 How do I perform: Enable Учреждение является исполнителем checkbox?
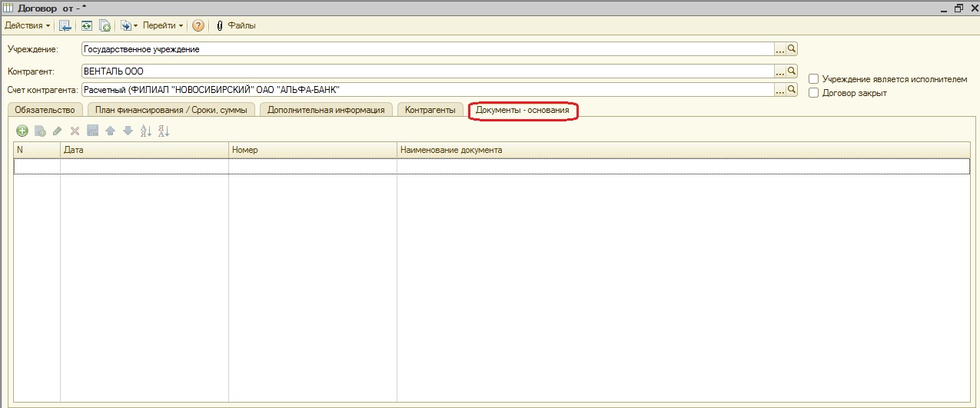click(814, 79)
